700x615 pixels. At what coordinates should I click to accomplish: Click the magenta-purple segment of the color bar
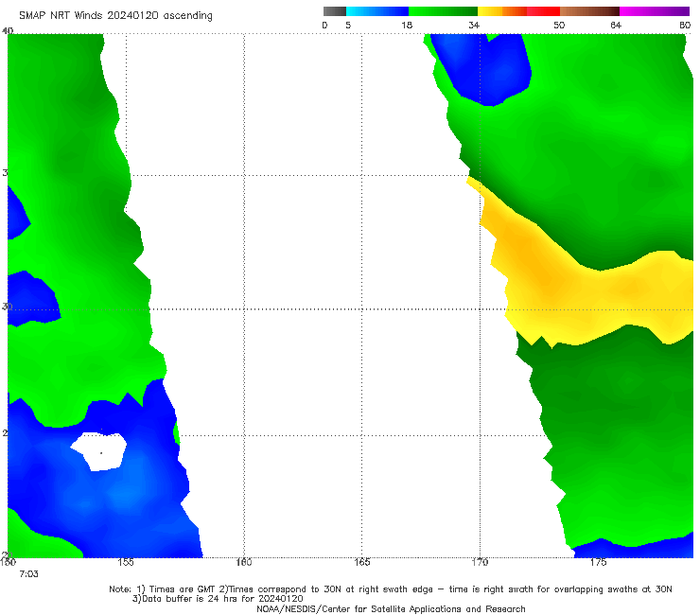coord(654,11)
